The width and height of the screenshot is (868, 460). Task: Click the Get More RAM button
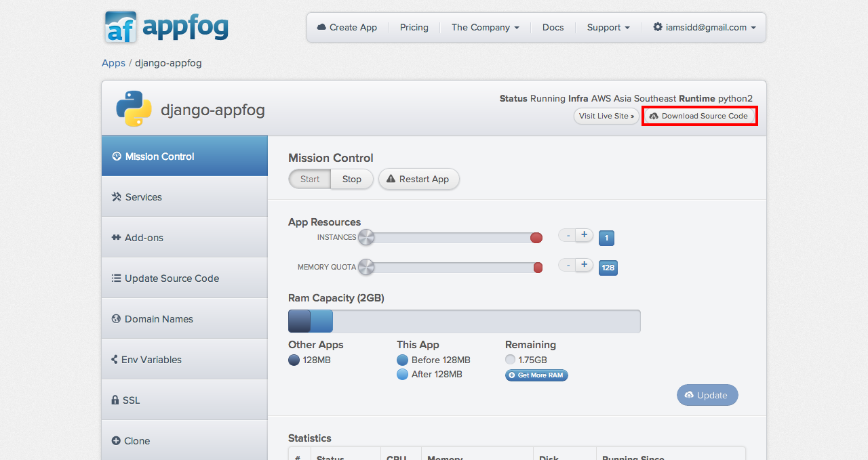(x=536, y=375)
